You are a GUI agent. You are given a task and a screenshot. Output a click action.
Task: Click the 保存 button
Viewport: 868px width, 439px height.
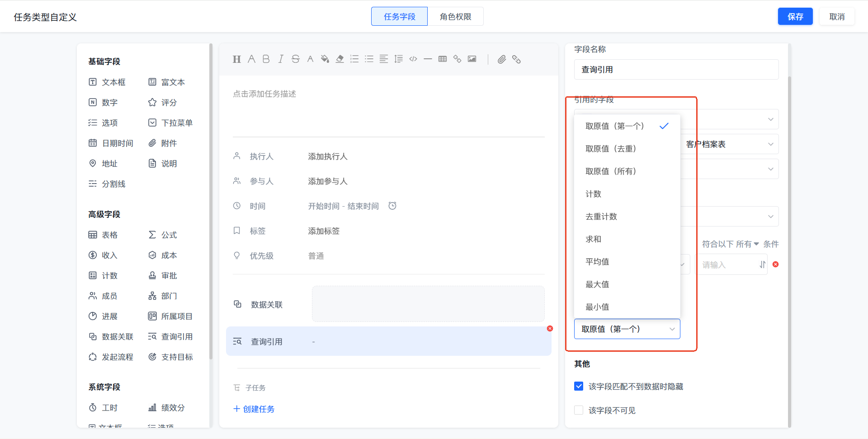[x=795, y=17]
